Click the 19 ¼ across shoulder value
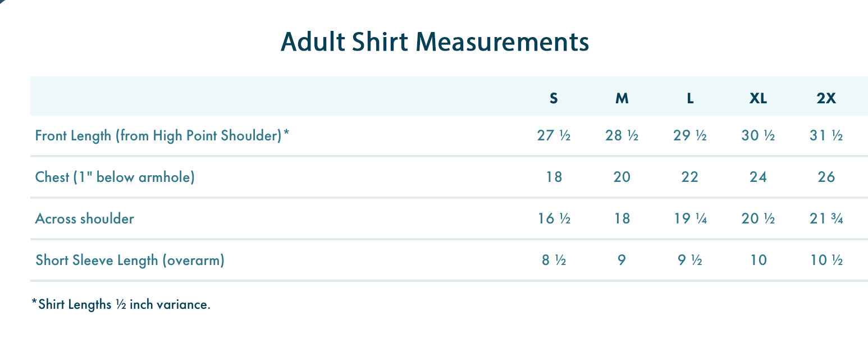 click(690, 218)
